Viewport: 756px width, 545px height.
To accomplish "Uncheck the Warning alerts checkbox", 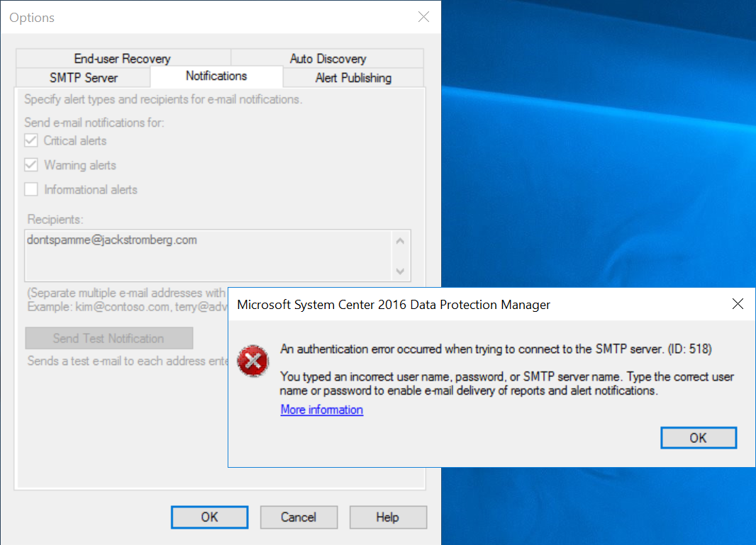I will 31,164.
